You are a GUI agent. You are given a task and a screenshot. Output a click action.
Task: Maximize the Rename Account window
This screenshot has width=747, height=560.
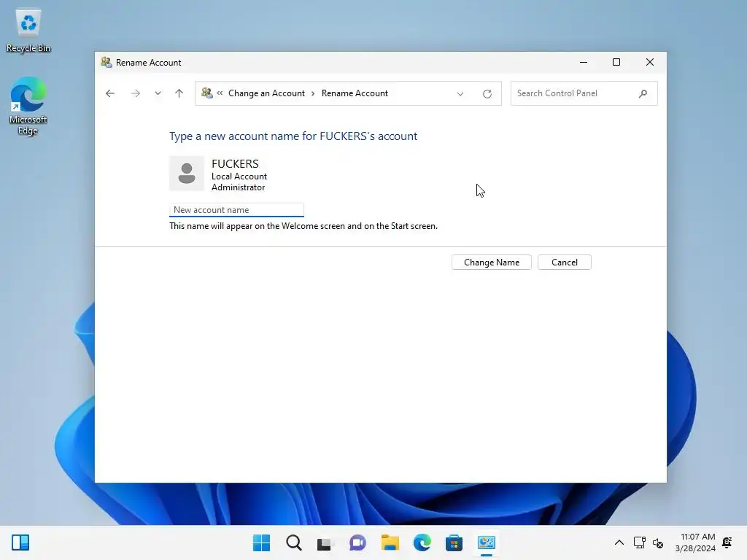pyautogui.click(x=616, y=63)
